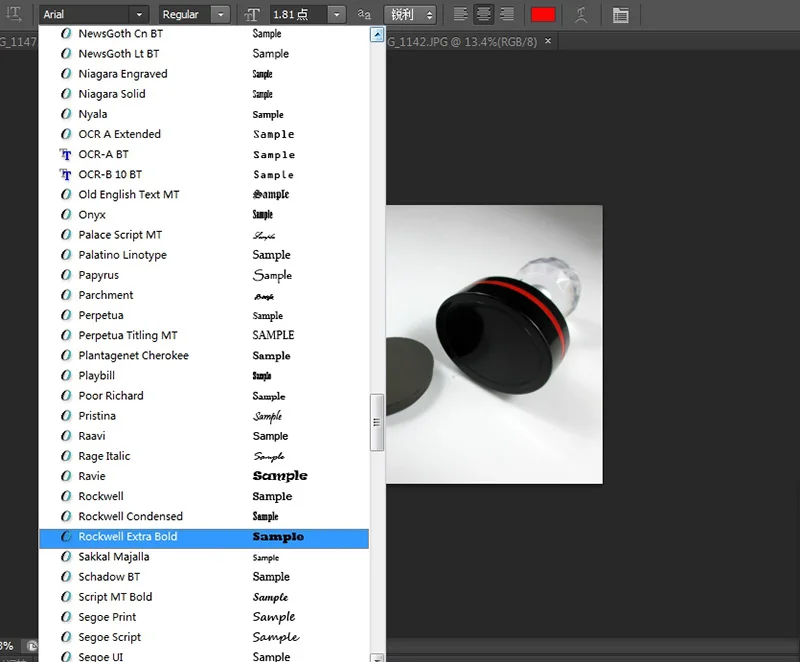Pick the Rockwell font entry
The width and height of the screenshot is (800, 662).
point(204,496)
